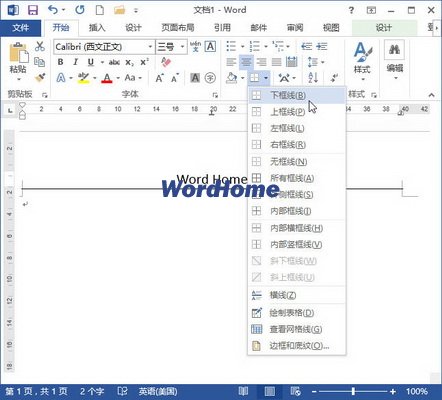The width and height of the screenshot is (442, 400).
Task: Click the Undo arrow icon
Action: tap(53, 10)
